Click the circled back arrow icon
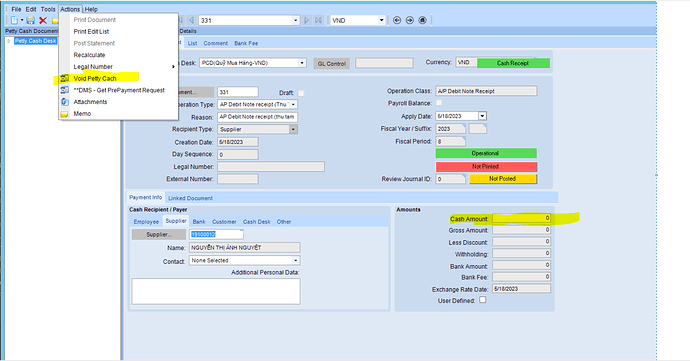690x361 pixels. tap(397, 20)
